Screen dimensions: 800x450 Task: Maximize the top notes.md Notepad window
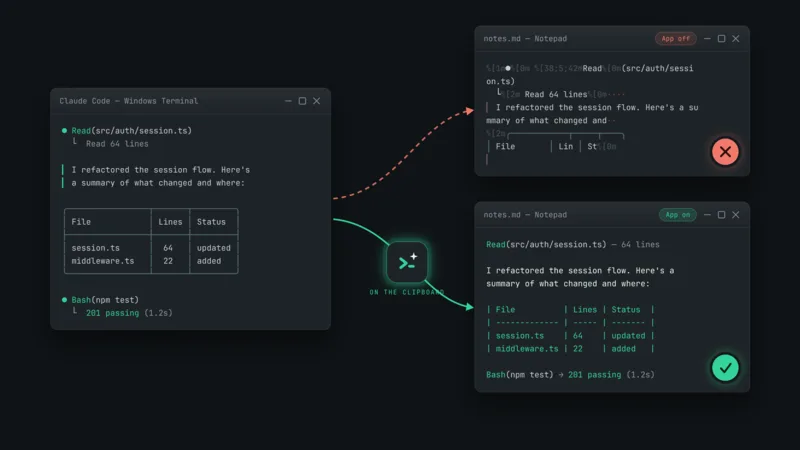(x=721, y=39)
